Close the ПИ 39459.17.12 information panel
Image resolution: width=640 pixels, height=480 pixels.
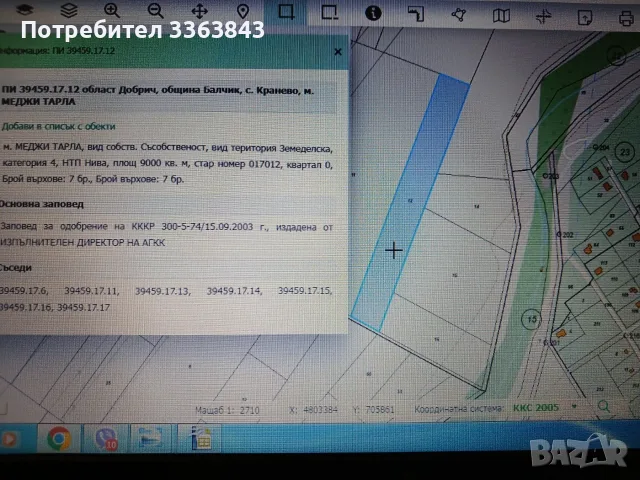tap(338, 52)
